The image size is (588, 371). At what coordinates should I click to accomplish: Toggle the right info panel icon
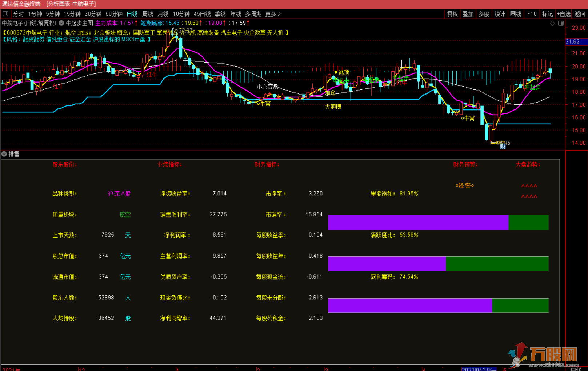pos(561,23)
